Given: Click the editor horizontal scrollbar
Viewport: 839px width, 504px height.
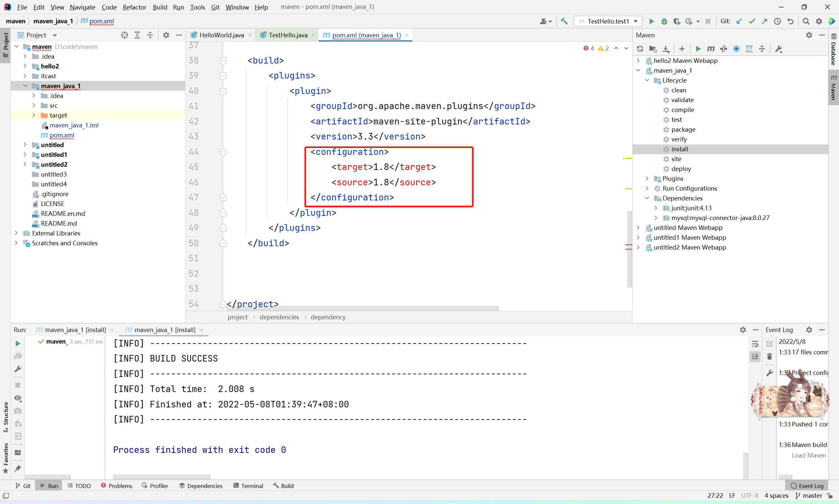Looking at the screenshot, I should point(362,308).
